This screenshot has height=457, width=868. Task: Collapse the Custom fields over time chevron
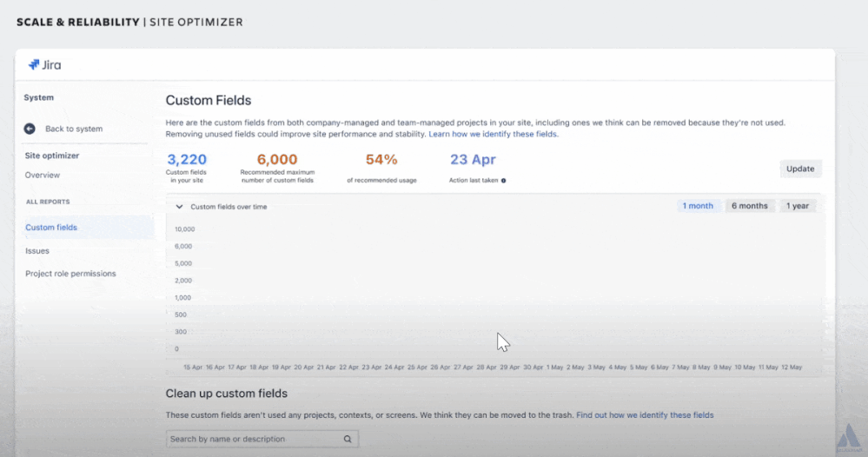point(179,207)
